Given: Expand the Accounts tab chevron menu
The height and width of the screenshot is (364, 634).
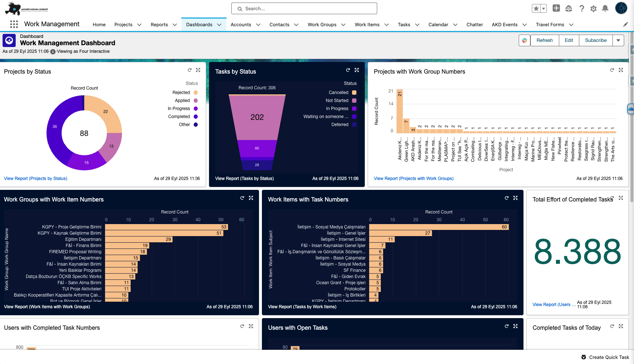Looking at the screenshot, I should pyautogui.click(x=258, y=25).
